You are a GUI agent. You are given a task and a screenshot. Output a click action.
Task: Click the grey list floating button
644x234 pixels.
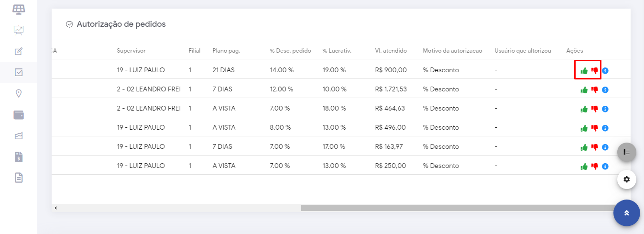(x=627, y=152)
